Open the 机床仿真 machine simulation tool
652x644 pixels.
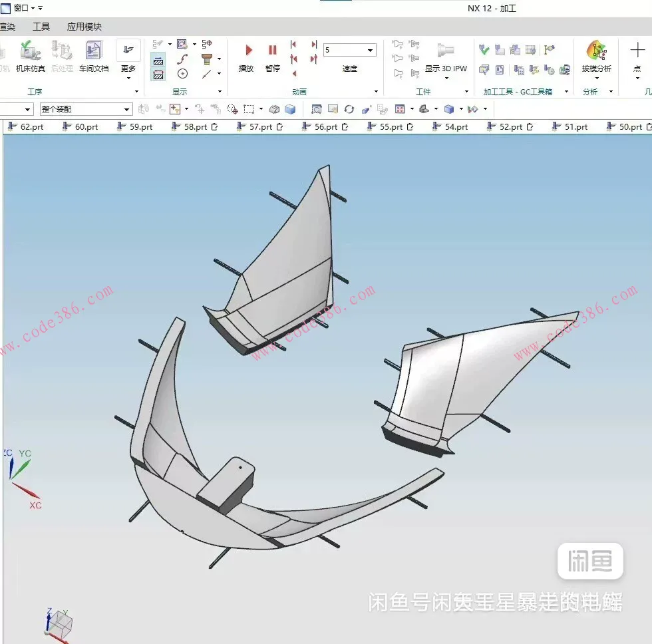click(30, 57)
